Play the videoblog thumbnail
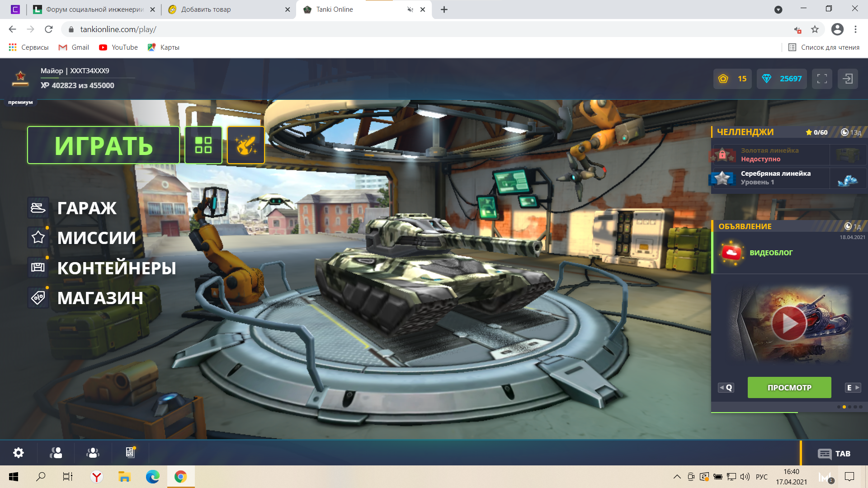The width and height of the screenshot is (868, 488). coord(789,324)
